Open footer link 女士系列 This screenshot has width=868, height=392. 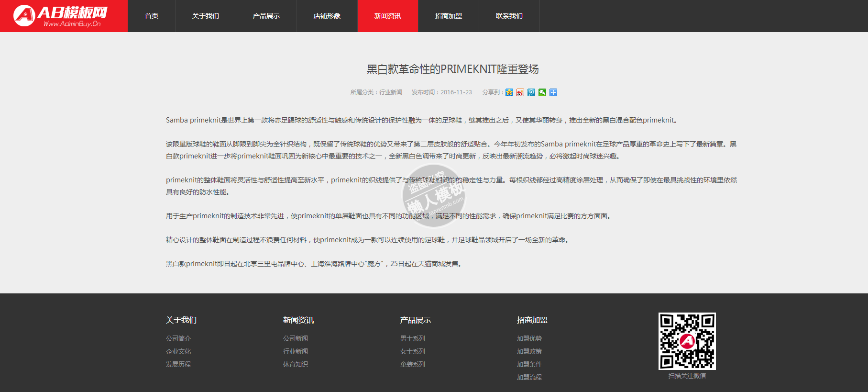coord(413,351)
